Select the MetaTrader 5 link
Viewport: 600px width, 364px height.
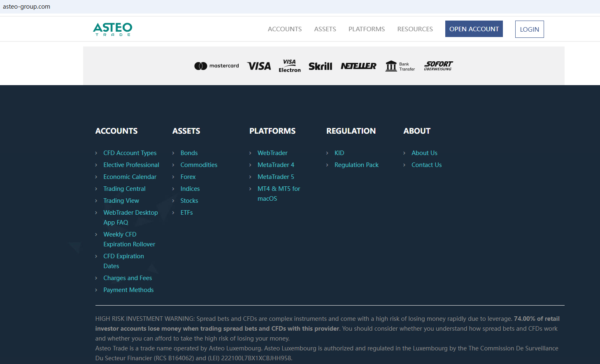[276, 177]
